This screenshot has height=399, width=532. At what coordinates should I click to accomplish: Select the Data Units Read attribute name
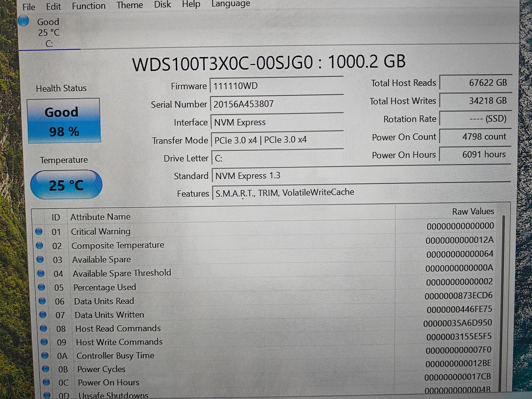104,301
